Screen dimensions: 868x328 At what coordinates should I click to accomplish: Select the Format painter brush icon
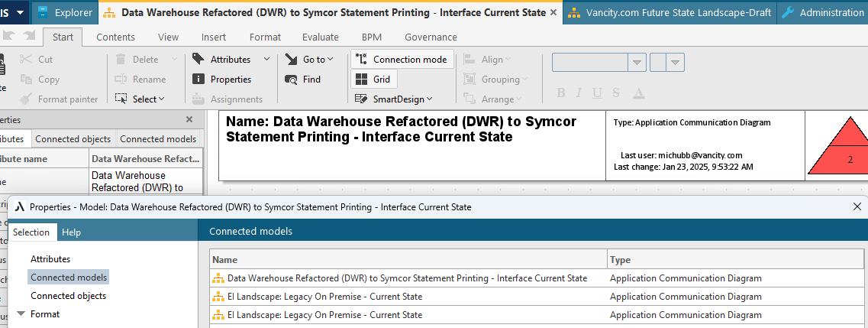point(26,99)
